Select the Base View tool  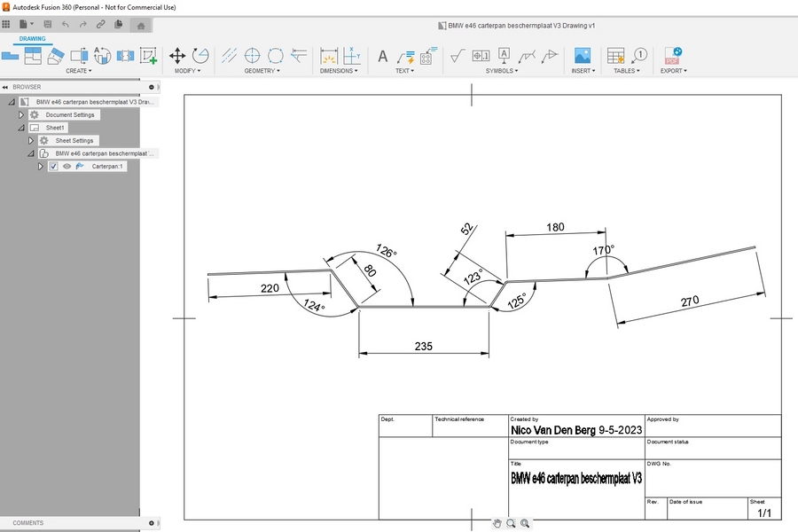[10, 56]
